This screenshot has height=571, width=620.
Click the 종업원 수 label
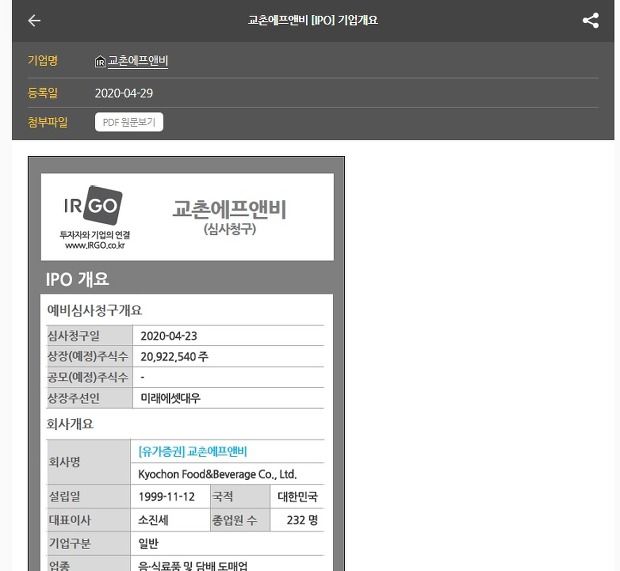[235, 520]
